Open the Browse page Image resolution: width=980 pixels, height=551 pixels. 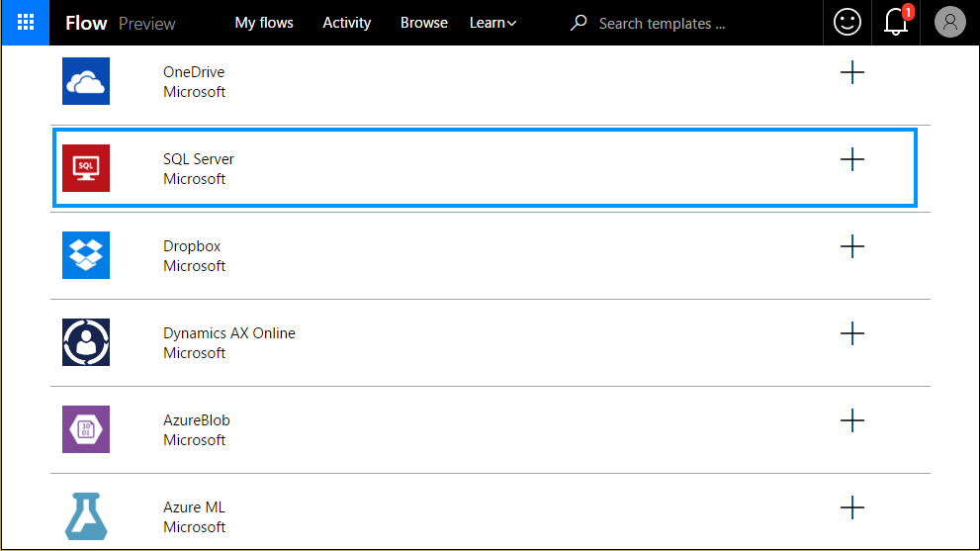pyautogui.click(x=424, y=23)
